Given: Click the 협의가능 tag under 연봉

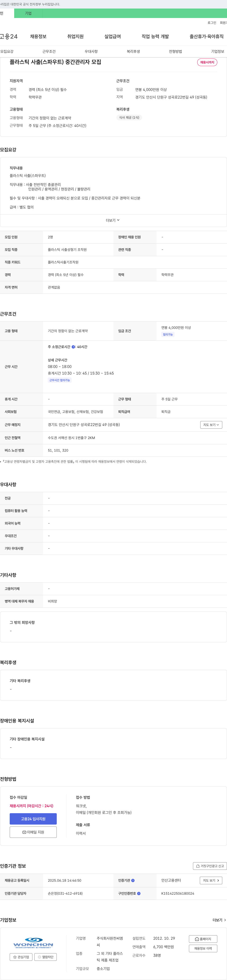Looking at the screenshot, I should click(168, 334).
